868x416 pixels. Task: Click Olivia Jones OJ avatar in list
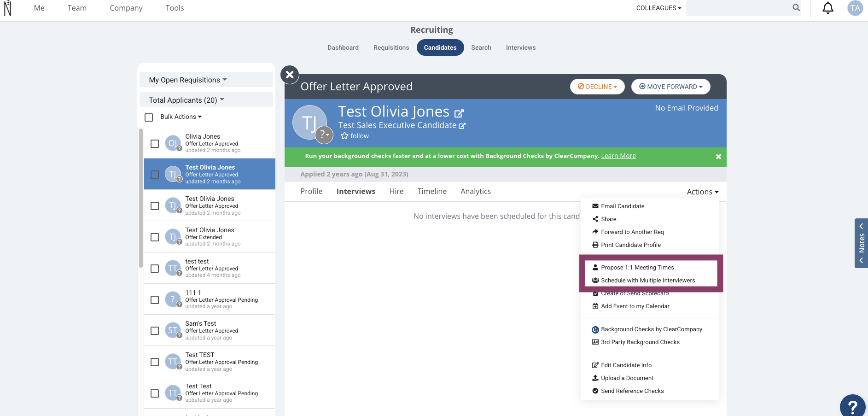(x=173, y=143)
